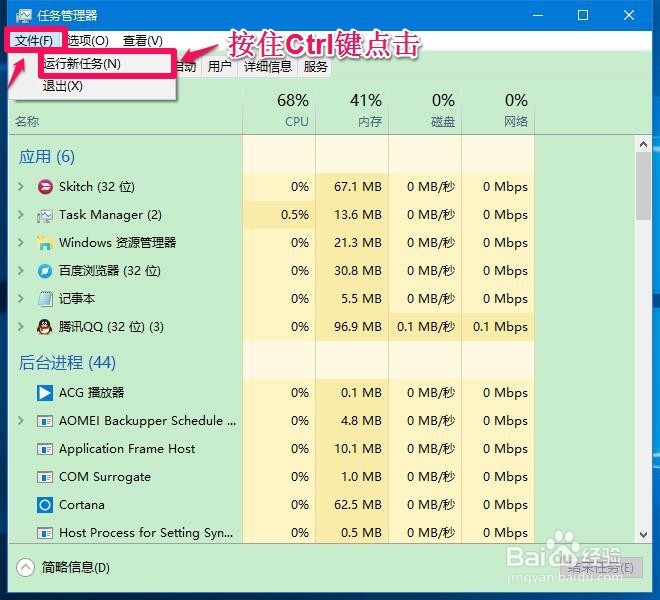
Task: Click the 简略信息(D) link
Action: point(76,568)
